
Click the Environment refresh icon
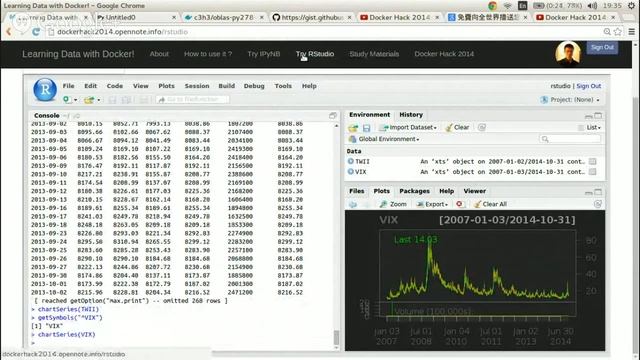[482, 127]
